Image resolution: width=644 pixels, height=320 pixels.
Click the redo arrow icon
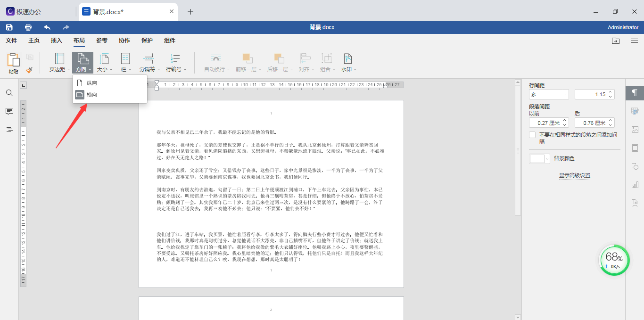(66, 27)
